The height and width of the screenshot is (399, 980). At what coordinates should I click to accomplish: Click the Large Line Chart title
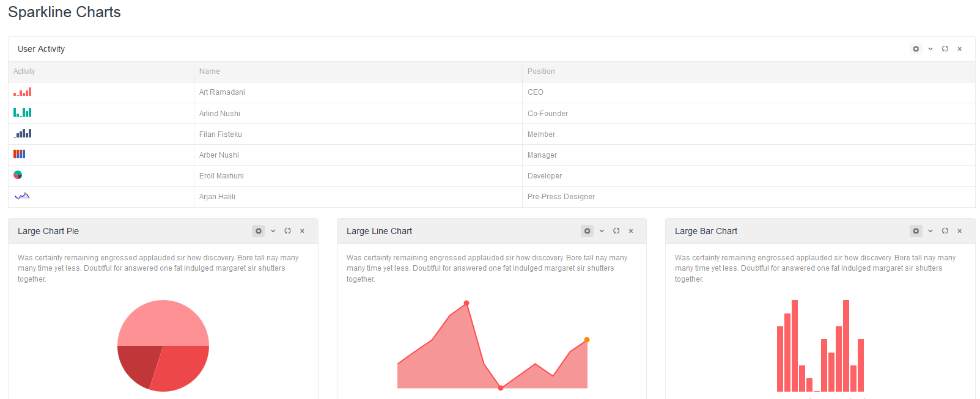[379, 231]
